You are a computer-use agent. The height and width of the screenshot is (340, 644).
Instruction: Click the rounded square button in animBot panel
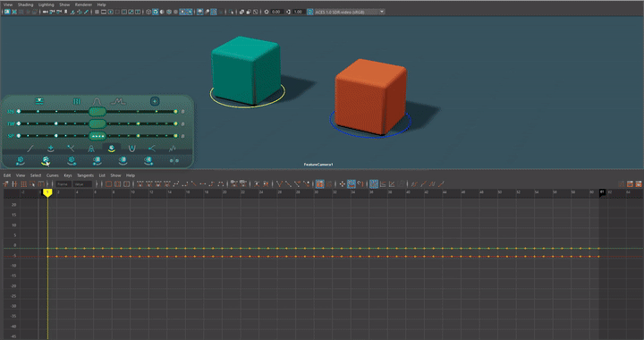(155, 101)
